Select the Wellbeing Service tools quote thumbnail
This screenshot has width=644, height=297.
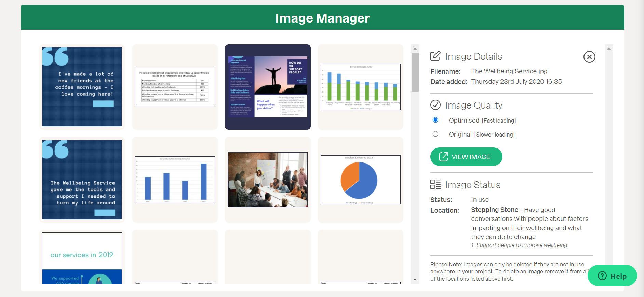82,180
